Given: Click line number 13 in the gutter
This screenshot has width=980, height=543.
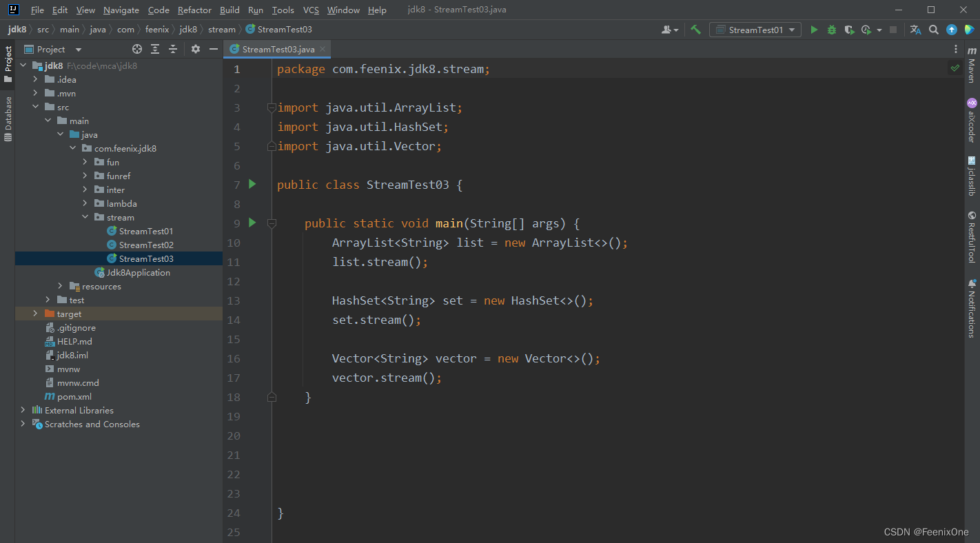Looking at the screenshot, I should click(x=233, y=300).
